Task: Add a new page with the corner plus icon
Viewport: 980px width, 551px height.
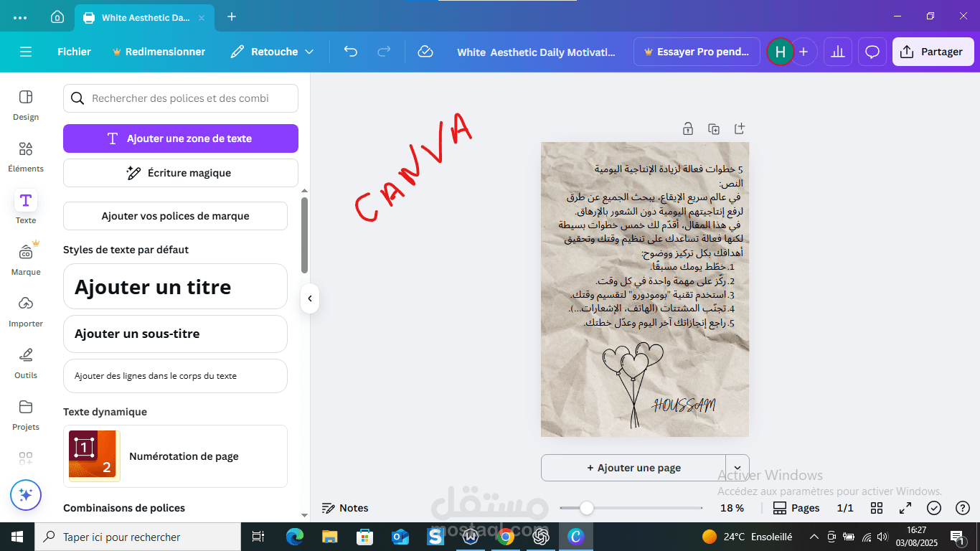Action: [740, 129]
